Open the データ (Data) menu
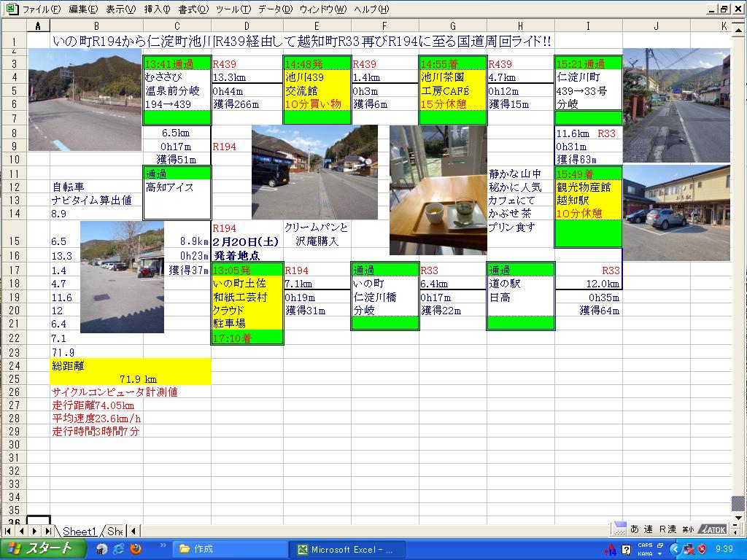 [275, 9]
